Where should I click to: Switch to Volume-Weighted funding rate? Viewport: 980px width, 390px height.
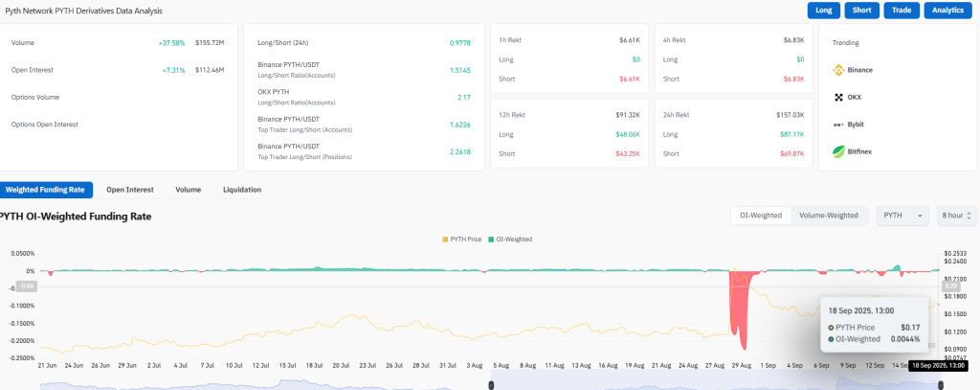[x=829, y=216]
